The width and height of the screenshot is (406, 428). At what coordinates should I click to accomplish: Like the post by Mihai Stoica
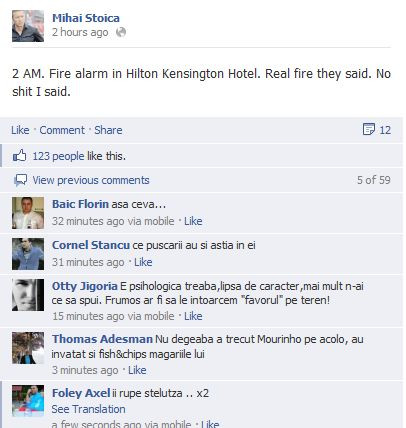point(20,130)
